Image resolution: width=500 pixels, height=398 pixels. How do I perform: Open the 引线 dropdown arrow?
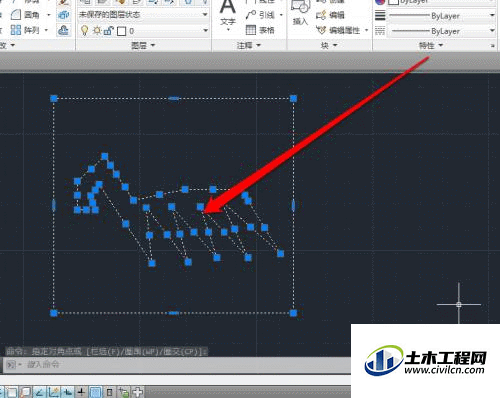(281, 15)
